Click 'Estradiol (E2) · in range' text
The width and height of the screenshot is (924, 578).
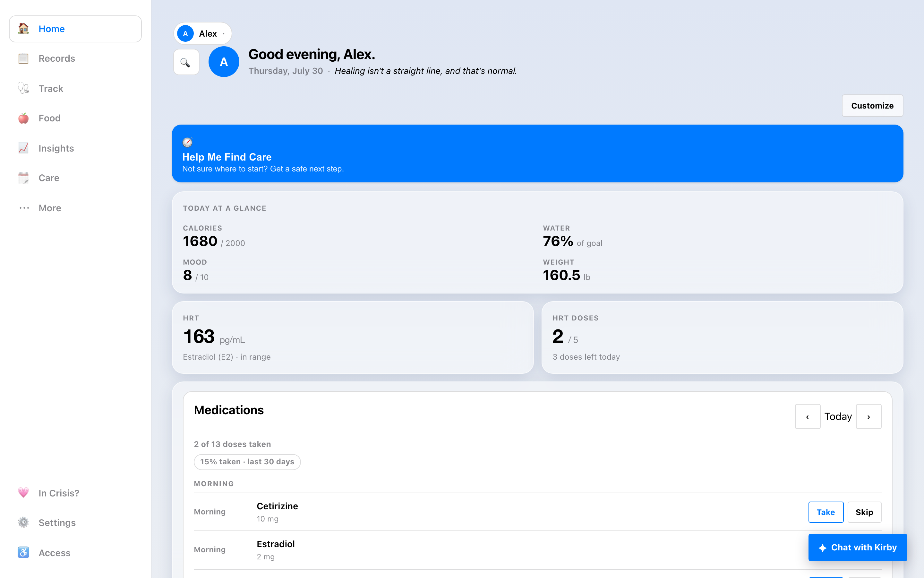point(227,357)
